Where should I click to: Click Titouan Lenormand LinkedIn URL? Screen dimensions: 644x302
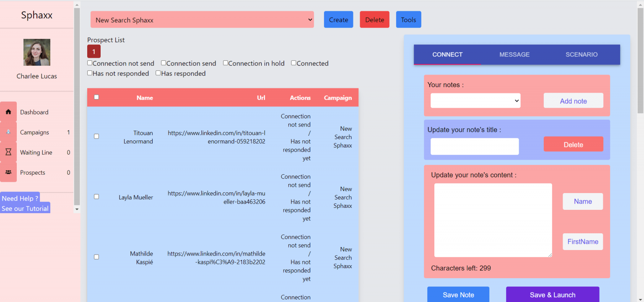[x=216, y=137]
